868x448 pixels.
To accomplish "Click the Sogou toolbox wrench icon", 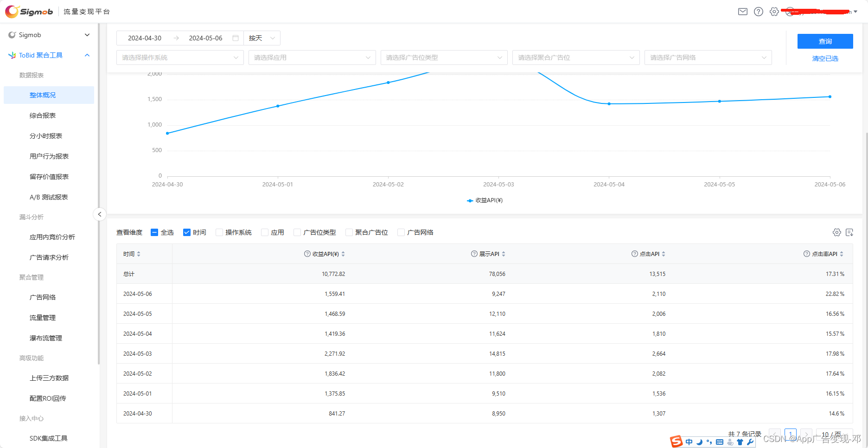I will point(750,442).
